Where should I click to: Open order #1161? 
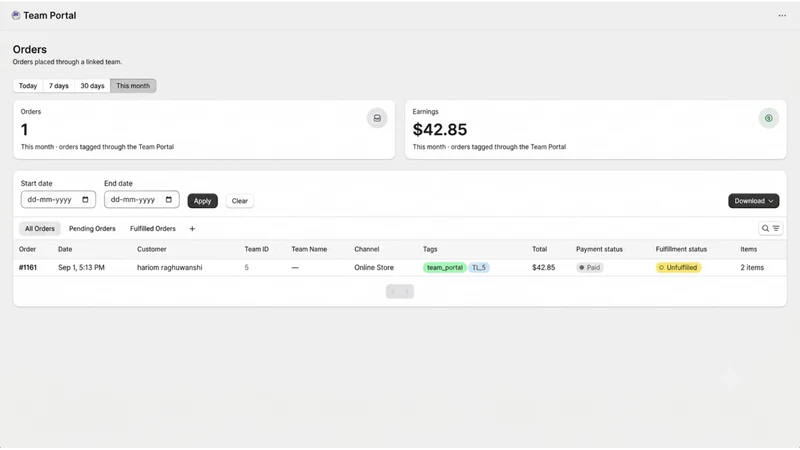click(x=28, y=267)
